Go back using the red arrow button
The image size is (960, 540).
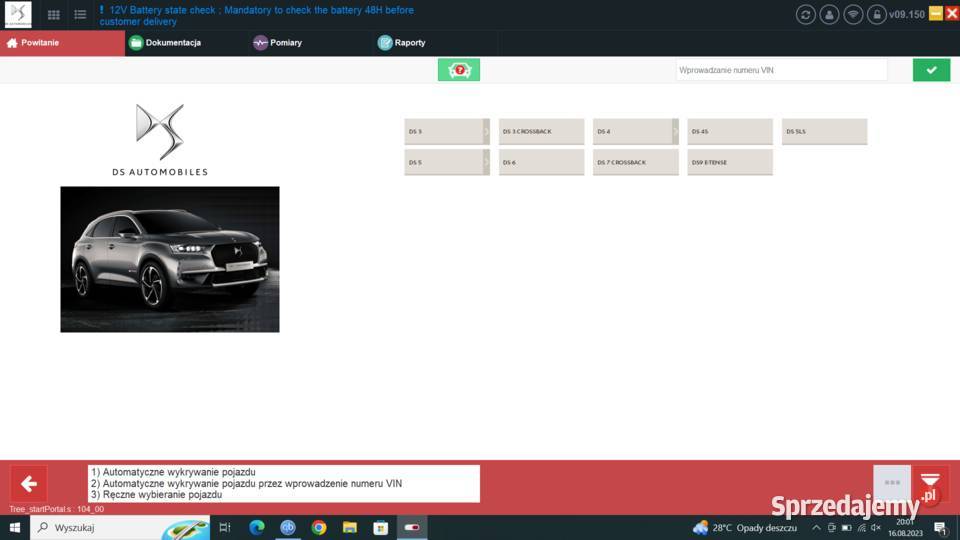coord(29,484)
